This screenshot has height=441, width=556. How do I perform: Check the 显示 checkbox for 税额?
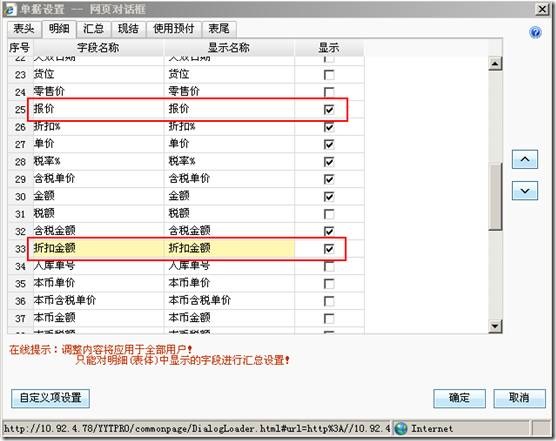pos(329,214)
